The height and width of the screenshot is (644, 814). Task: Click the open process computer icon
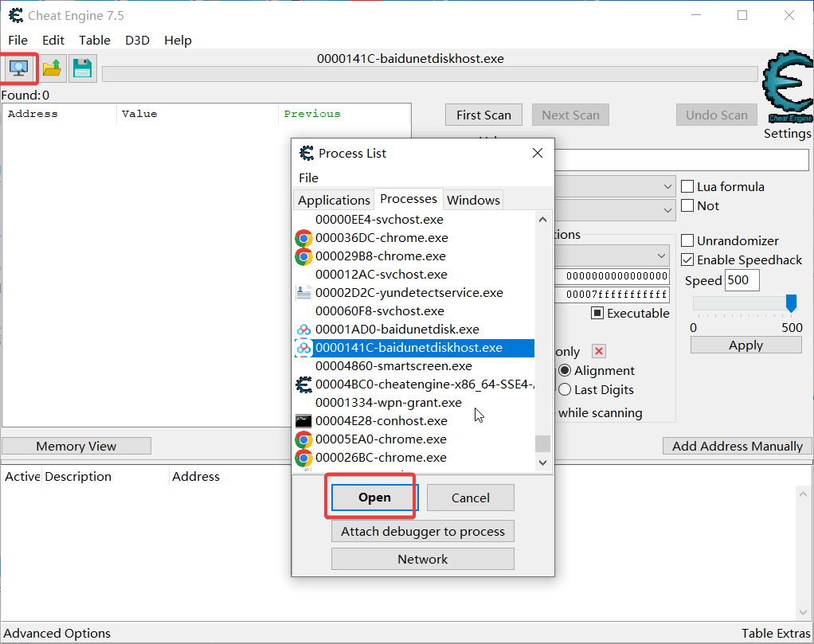pos(19,68)
